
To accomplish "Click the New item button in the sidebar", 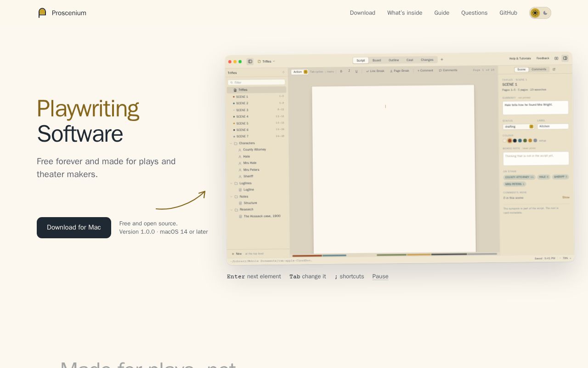I will 237,253.
